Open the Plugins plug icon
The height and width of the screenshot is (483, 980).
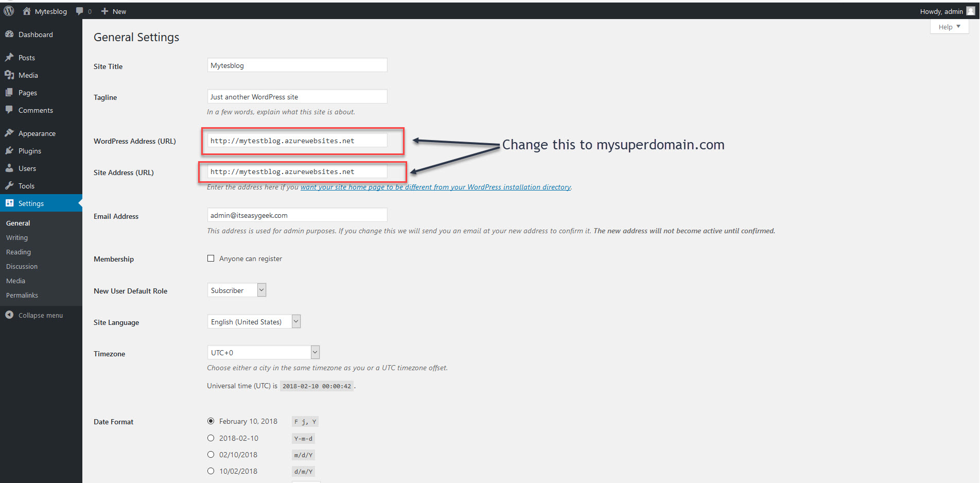[x=11, y=150]
